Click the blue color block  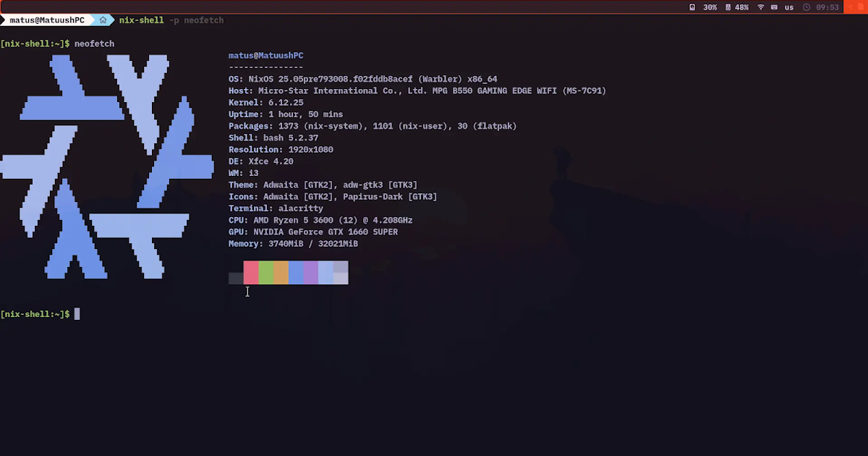(296, 272)
